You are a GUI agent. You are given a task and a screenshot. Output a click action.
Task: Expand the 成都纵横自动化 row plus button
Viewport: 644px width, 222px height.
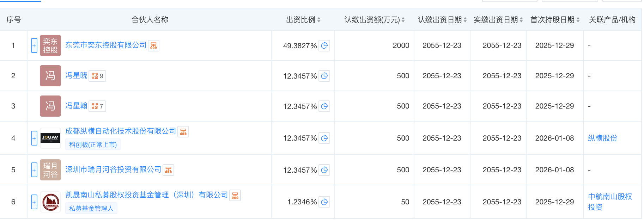(x=34, y=138)
